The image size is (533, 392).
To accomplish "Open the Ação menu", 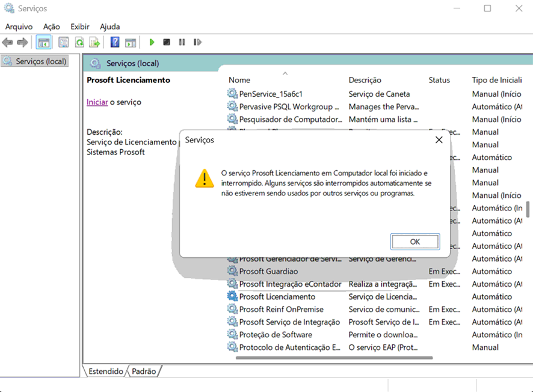I will [x=51, y=26].
